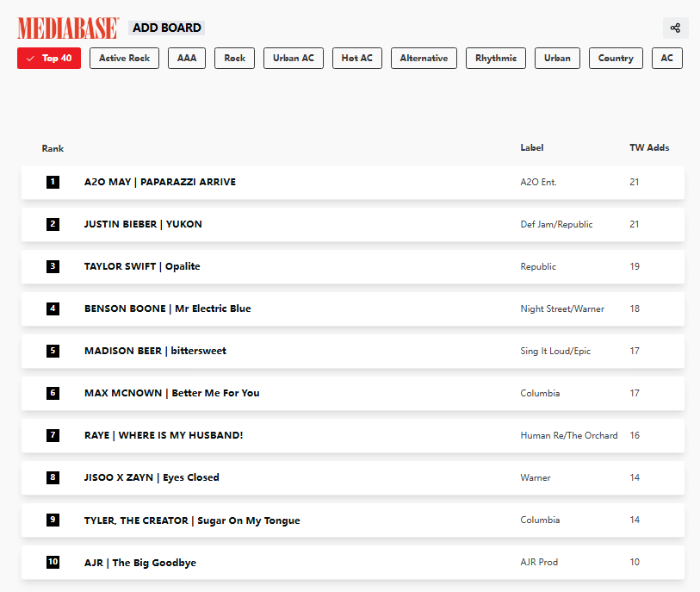Sort by TW Adds column header

point(649,148)
